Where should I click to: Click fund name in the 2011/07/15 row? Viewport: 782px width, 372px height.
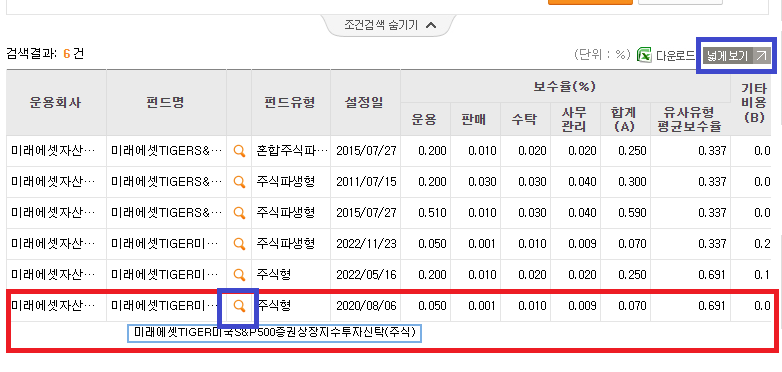coord(167,182)
